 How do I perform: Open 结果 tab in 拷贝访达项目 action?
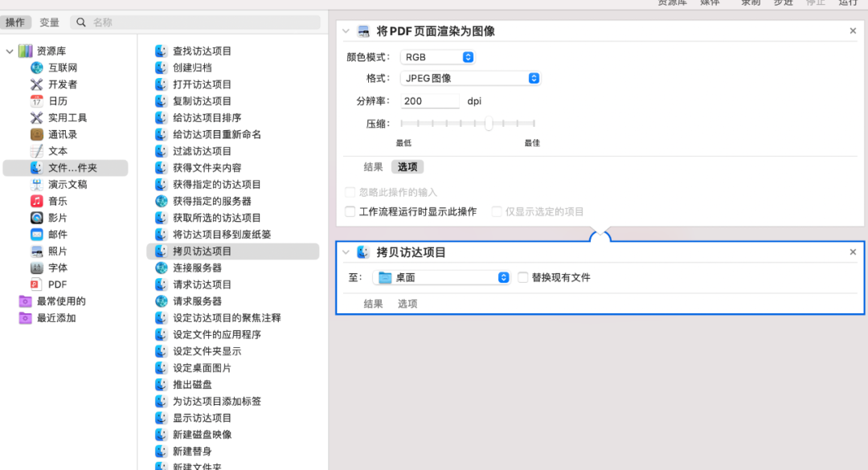point(373,304)
